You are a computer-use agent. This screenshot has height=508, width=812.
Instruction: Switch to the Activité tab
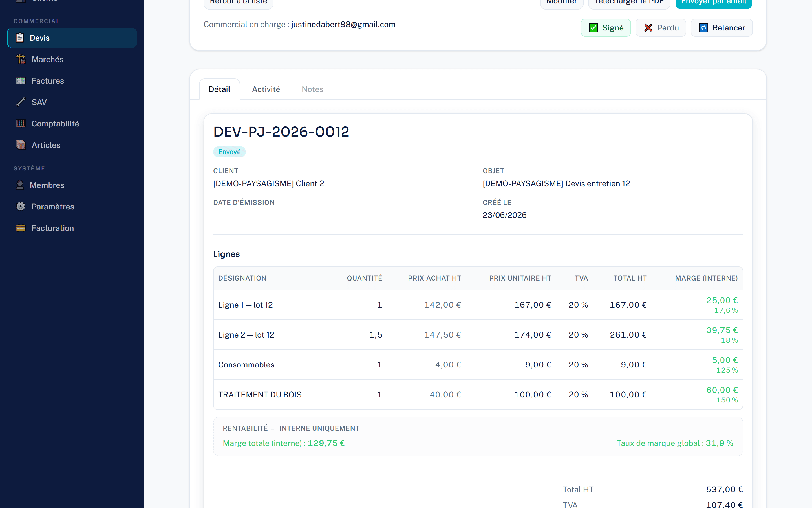pos(266,89)
